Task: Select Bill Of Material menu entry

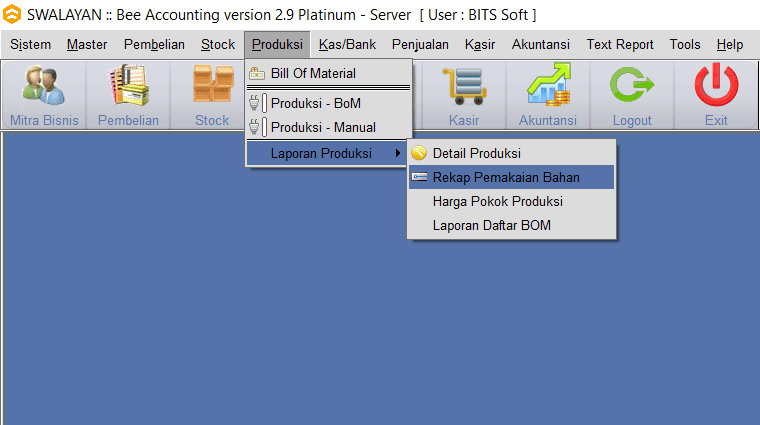Action: [312, 73]
